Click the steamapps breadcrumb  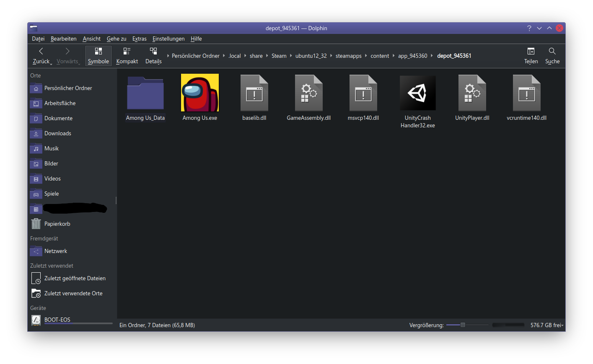pos(349,56)
